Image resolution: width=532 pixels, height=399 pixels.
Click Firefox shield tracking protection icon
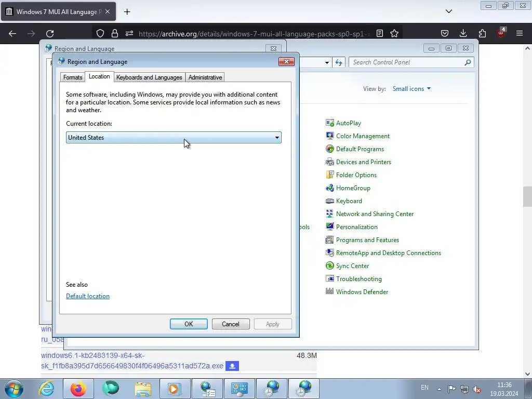(100, 33)
